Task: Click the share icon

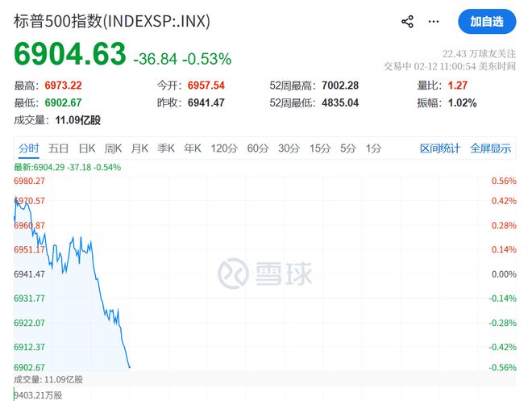Action: [x=407, y=22]
